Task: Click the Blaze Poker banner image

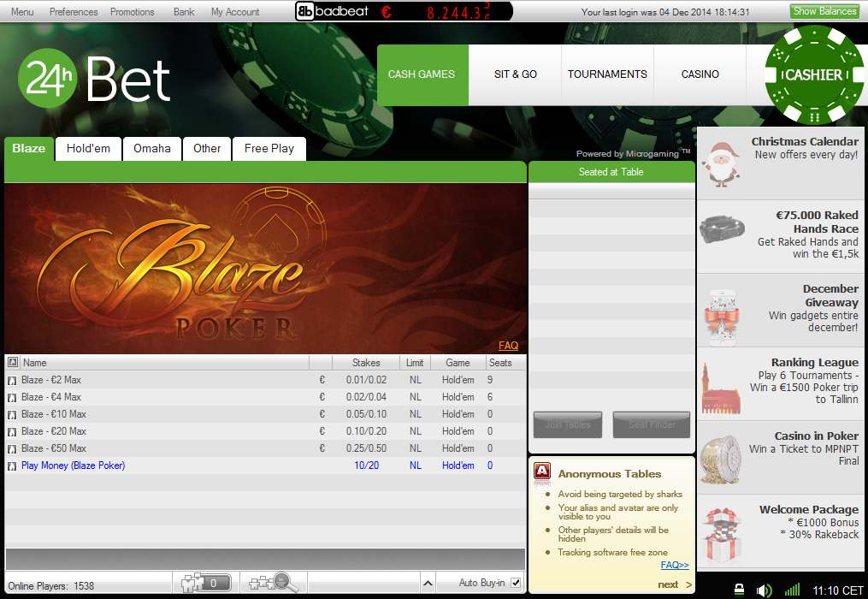Action: click(x=266, y=269)
